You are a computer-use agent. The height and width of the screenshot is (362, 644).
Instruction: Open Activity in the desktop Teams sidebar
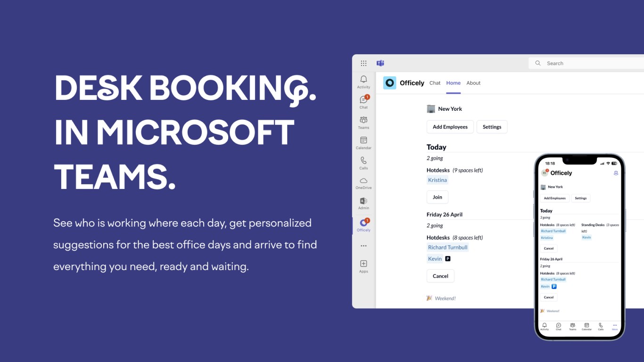(x=363, y=82)
